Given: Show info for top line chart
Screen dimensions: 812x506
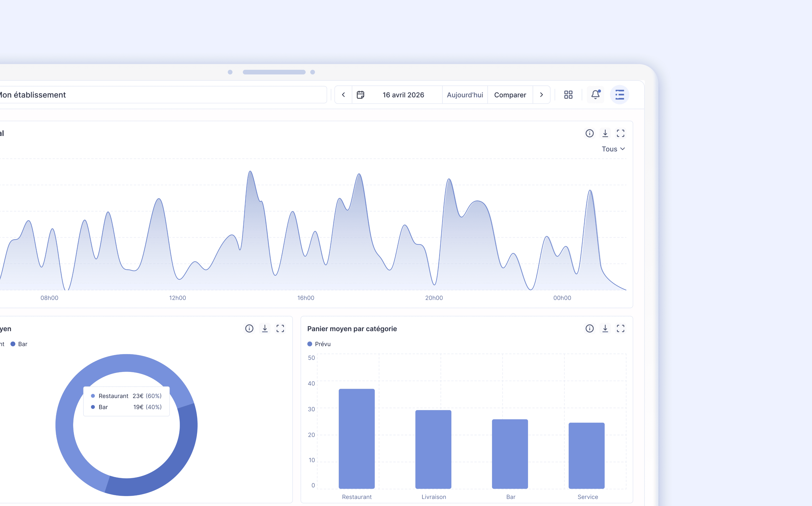Looking at the screenshot, I should click(589, 133).
